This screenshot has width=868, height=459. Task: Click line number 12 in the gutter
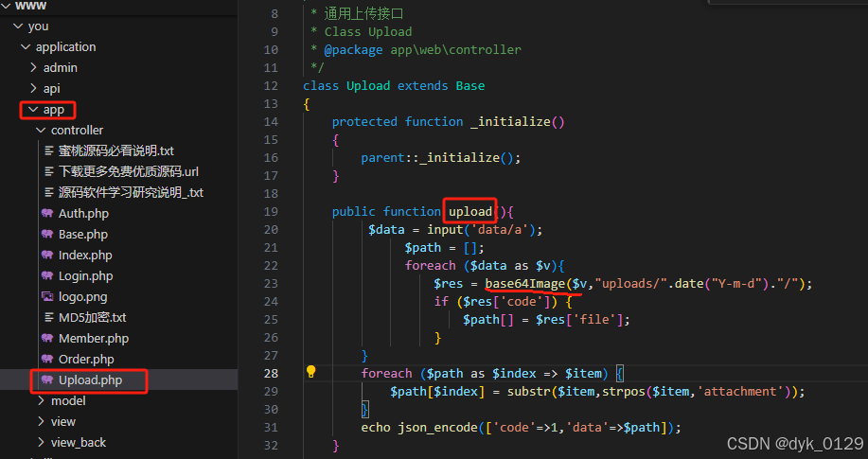point(271,86)
